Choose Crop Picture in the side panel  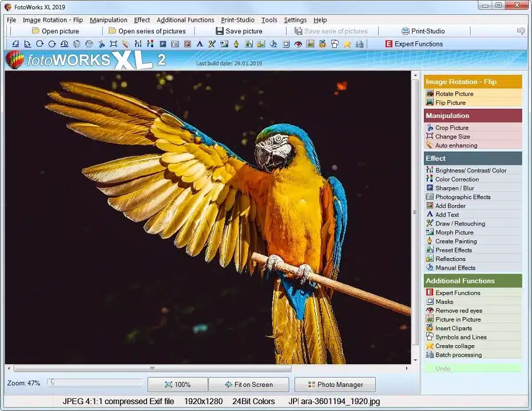click(x=473, y=128)
